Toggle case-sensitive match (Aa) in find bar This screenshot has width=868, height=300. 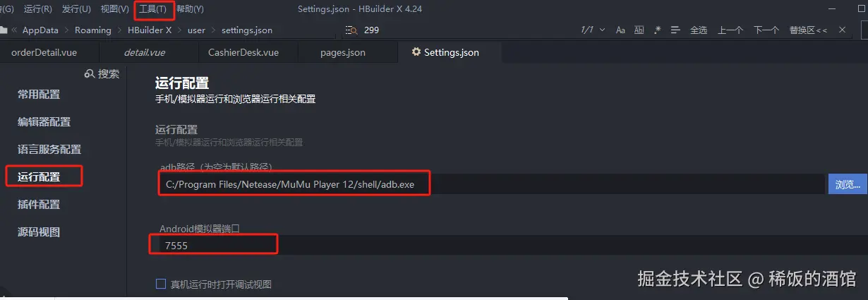620,30
